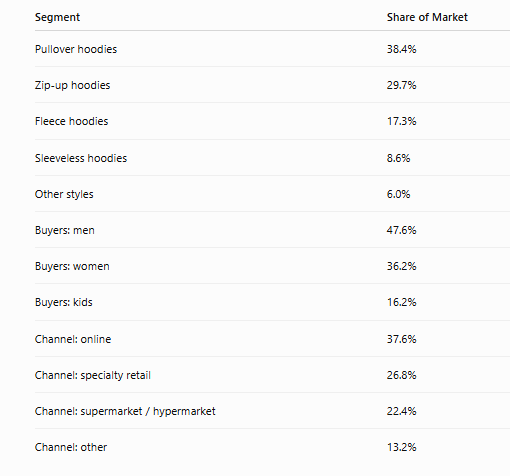Select the Pullover hoodies row label
This screenshot has height=476, width=510.
[x=76, y=49]
